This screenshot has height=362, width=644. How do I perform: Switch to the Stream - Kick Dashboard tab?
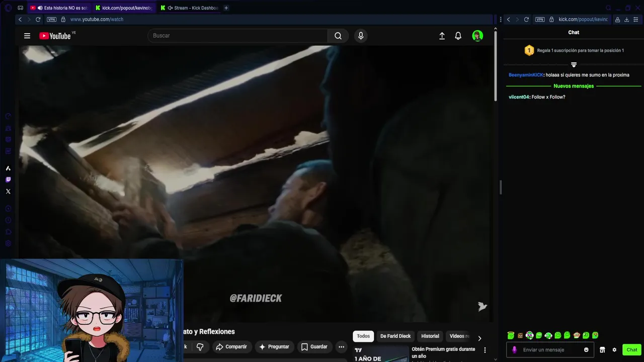pos(189,8)
